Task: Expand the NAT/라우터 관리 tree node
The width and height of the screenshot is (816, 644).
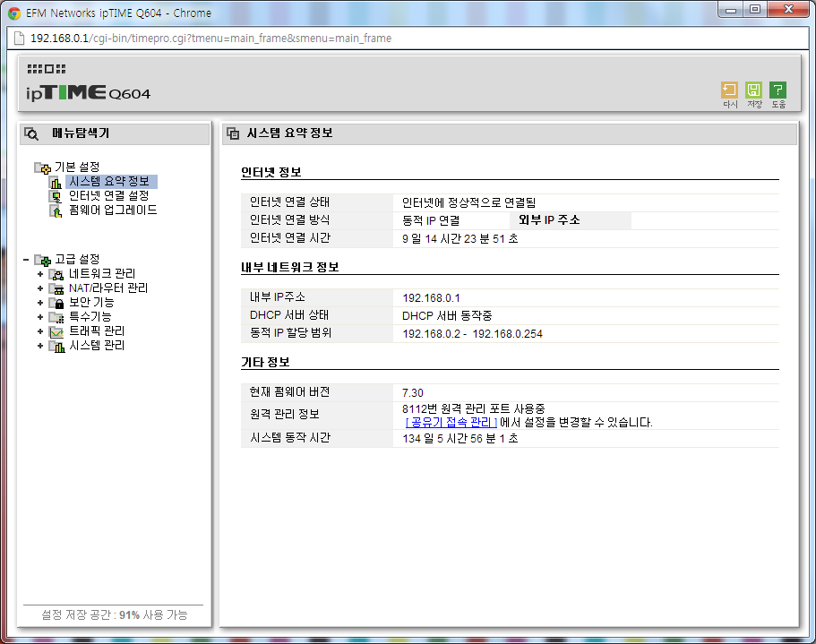Action: [x=40, y=288]
